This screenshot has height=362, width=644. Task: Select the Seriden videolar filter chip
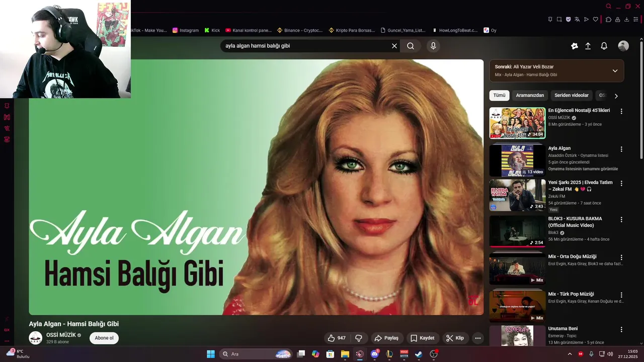tap(572, 95)
